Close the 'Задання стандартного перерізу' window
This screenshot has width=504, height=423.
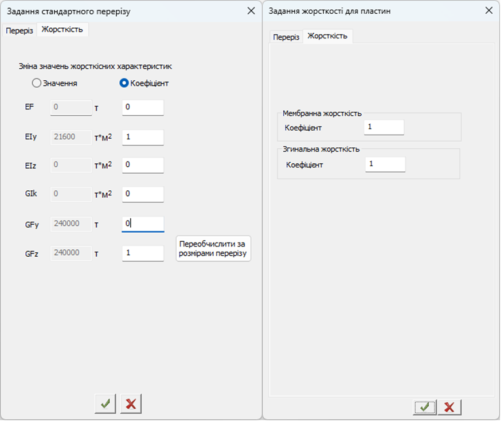pos(251,10)
